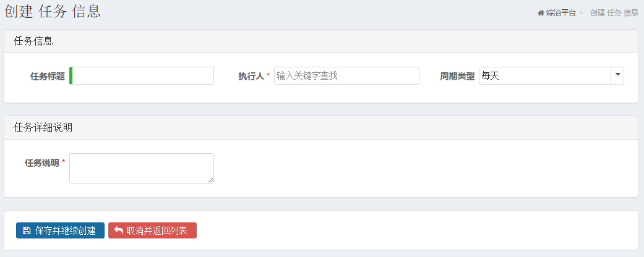Click the 任务标题 field label
The width and height of the screenshot is (644, 257).
(48, 76)
